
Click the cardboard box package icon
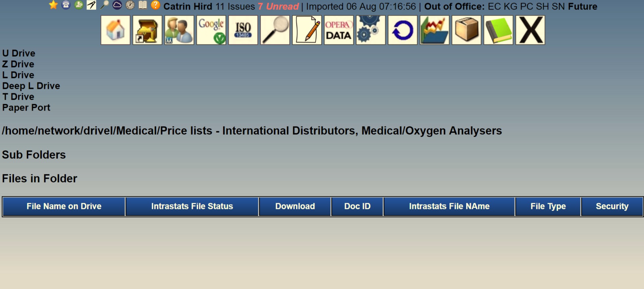466,30
